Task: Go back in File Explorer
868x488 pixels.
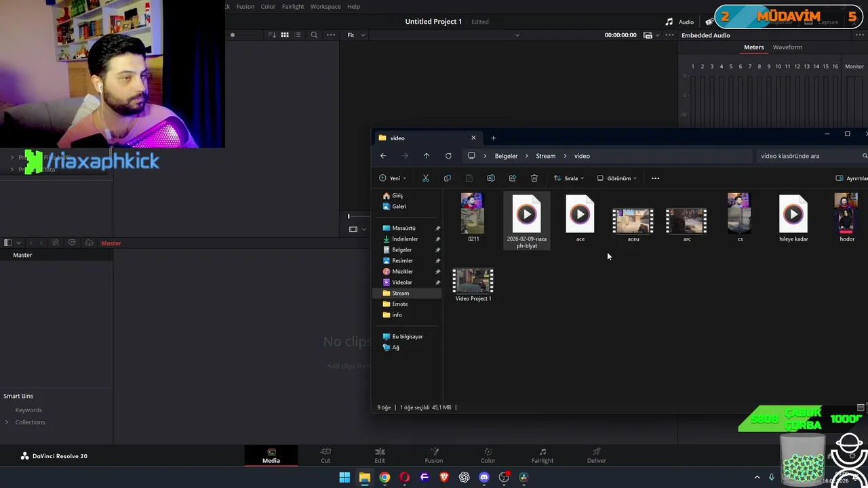Action: point(383,156)
